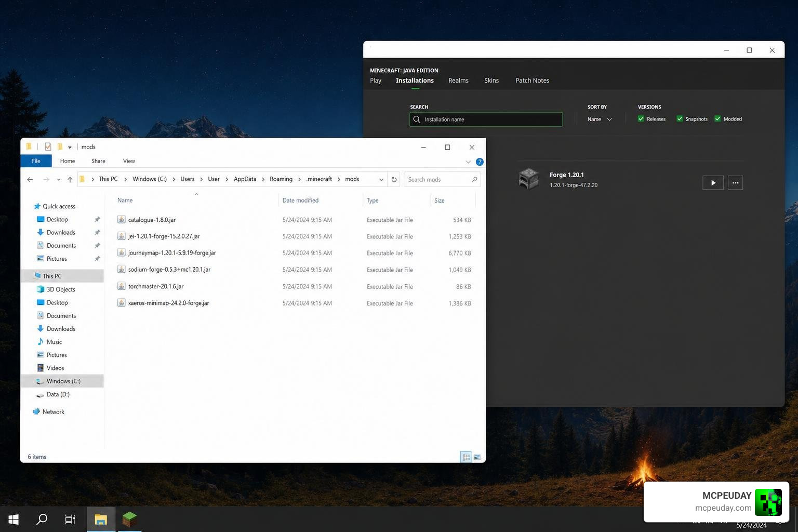The width and height of the screenshot is (798, 532).
Task: Click the Forge 1.20.1 installation furnace icon
Action: click(x=529, y=179)
